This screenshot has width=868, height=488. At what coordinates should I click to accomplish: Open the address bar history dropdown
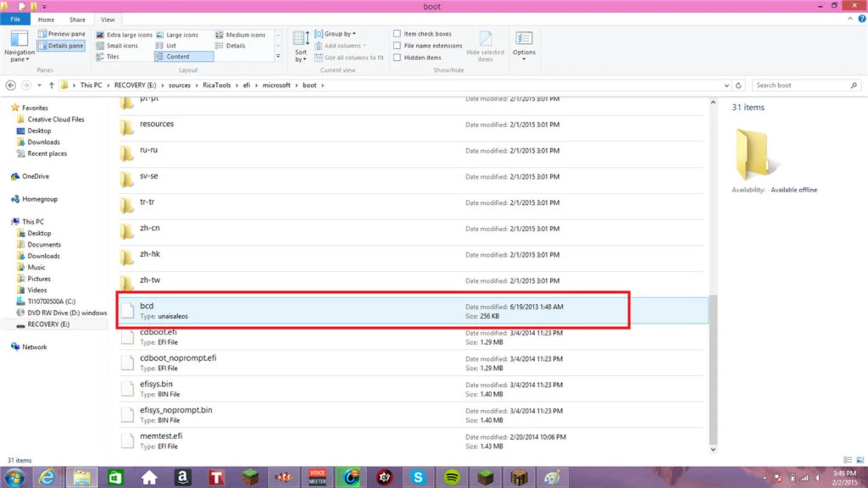point(727,86)
